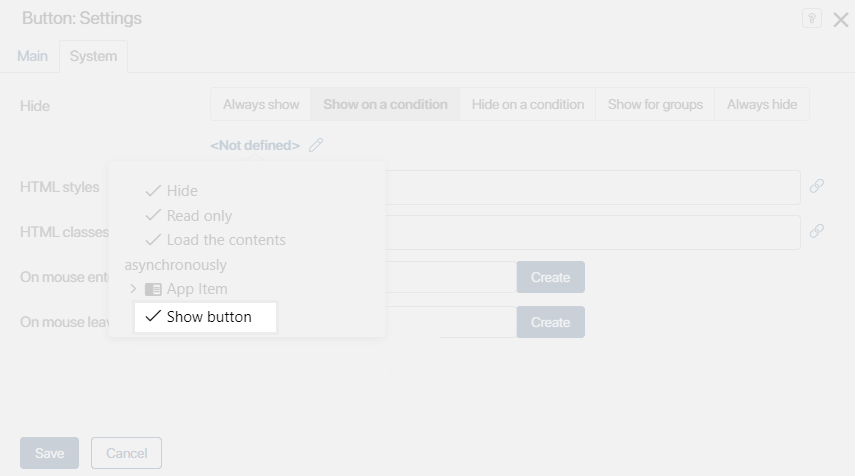This screenshot has width=855, height=476.
Task: Open the System tab
Action: pyautogui.click(x=93, y=56)
